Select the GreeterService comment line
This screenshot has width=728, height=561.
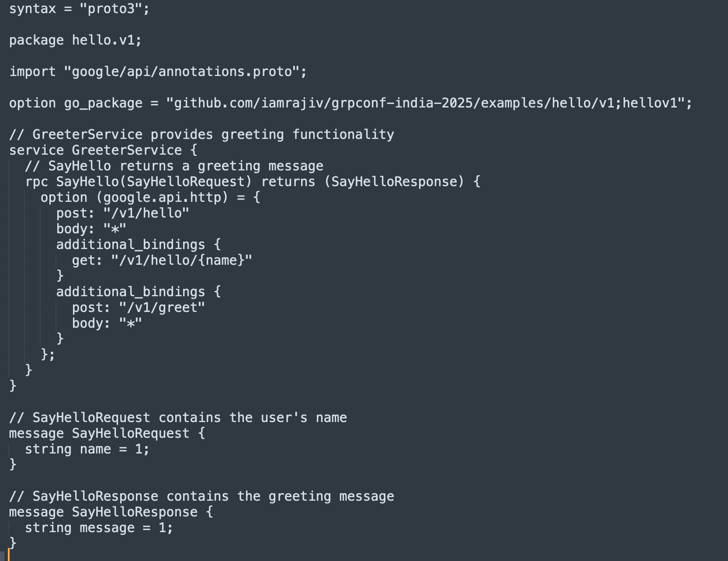point(201,135)
